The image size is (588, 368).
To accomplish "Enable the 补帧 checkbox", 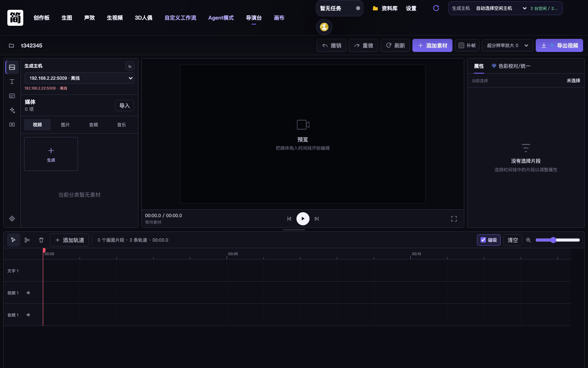I will coord(461,45).
